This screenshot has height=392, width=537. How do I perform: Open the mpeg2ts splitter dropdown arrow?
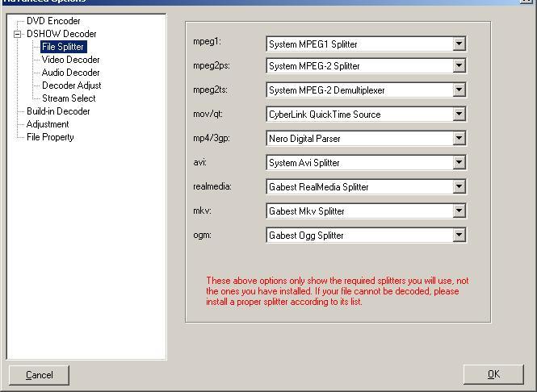(x=459, y=90)
